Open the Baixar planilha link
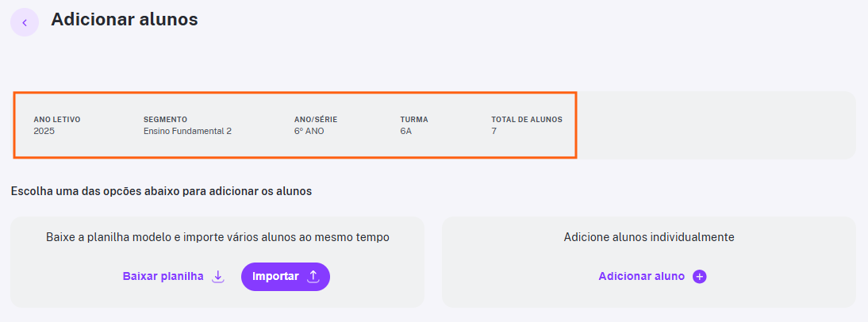868x322 pixels. [x=163, y=277]
